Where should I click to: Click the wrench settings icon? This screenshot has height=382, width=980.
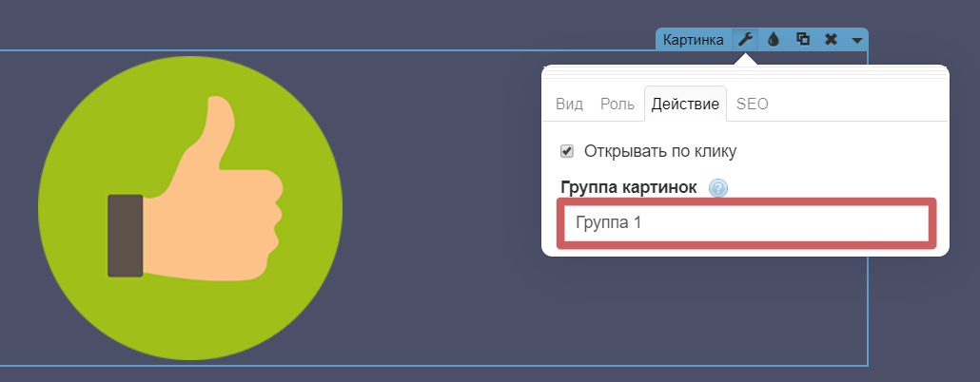[x=746, y=40]
